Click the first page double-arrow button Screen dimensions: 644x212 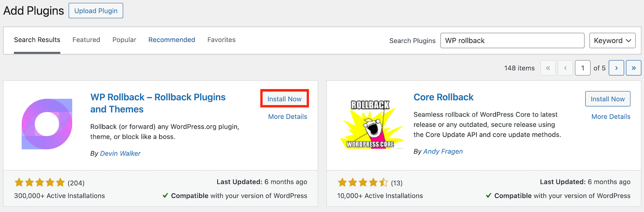pos(548,68)
